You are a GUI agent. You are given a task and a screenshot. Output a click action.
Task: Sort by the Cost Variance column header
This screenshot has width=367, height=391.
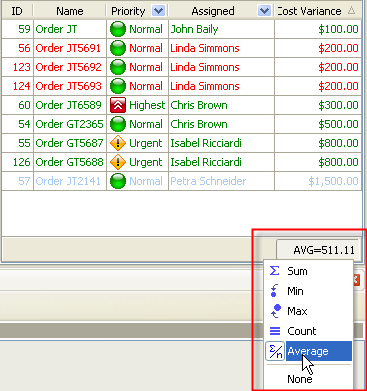click(318, 11)
